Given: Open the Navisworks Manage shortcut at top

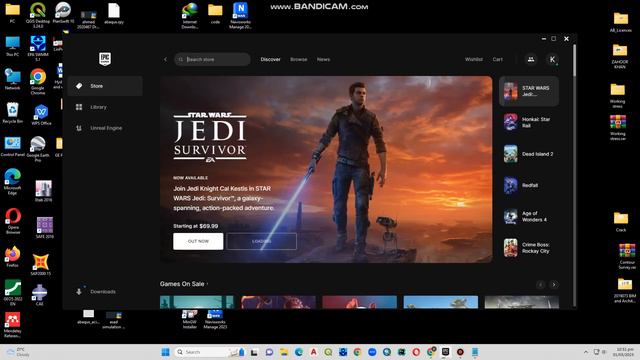Looking at the screenshot, I should pos(240,16).
